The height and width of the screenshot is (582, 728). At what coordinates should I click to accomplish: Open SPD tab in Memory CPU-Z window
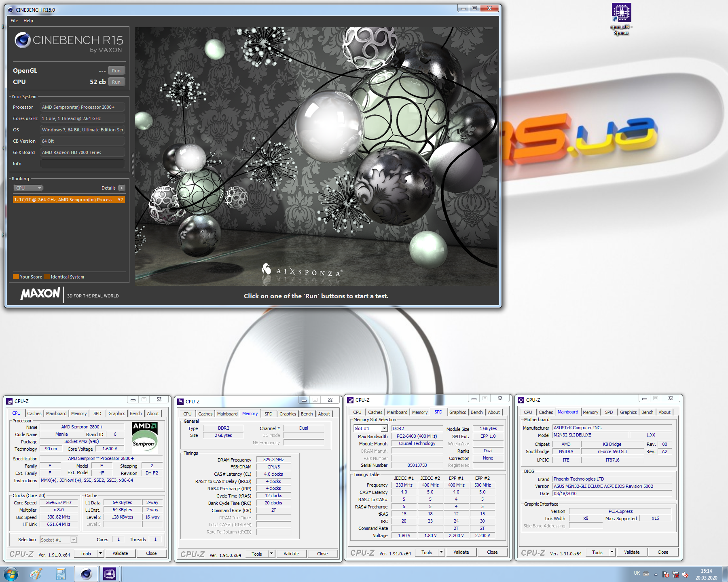(x=269, y=414)
